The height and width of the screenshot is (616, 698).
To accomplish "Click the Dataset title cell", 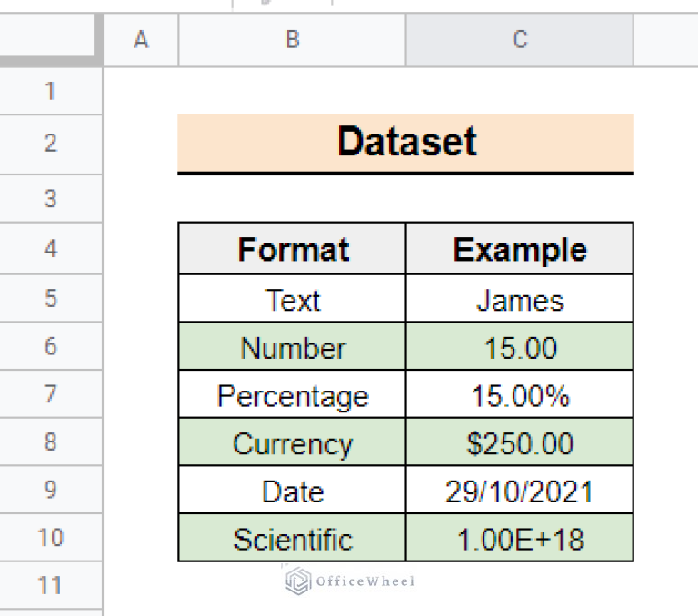I will tap(405, 143).
